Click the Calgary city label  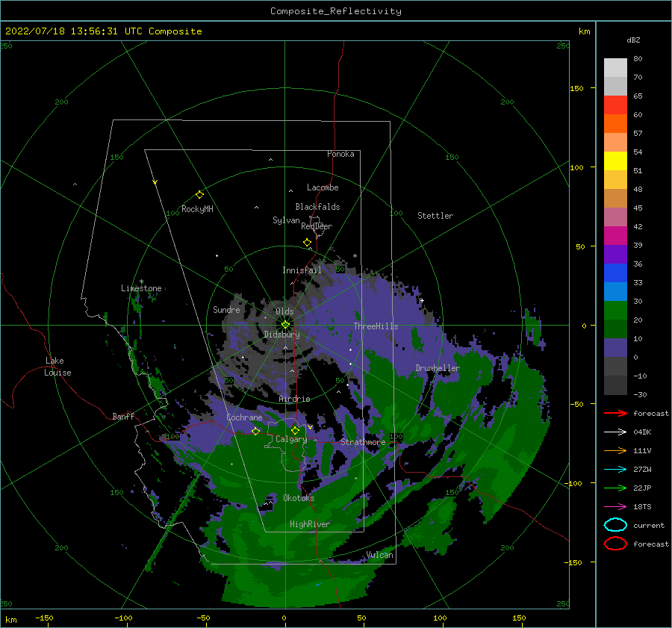pyautogui.click(x=291, y=439)
